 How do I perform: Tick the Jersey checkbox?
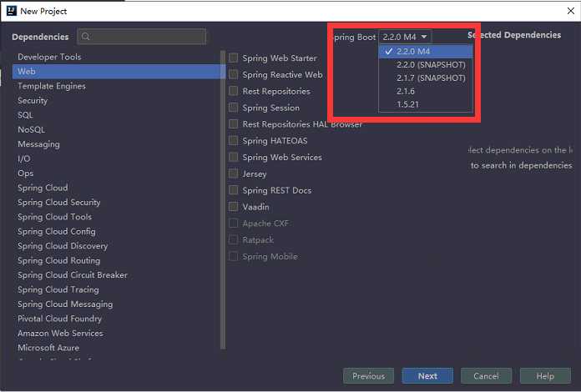tap(234, 173)
